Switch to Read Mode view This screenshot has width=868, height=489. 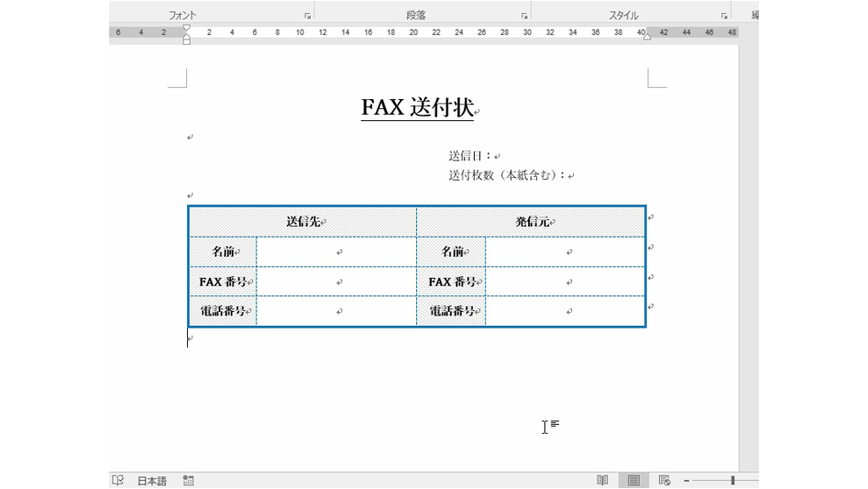click(602, 480)
